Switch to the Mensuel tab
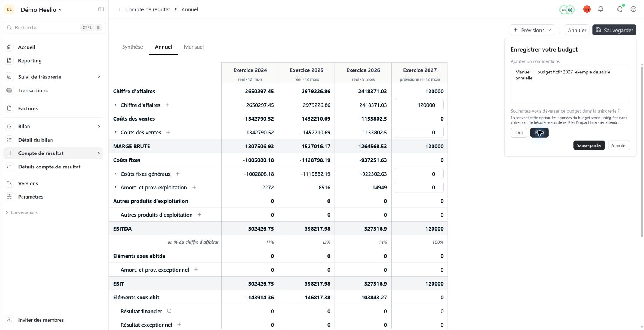The height and width of the screenshot is (330, 644). tap(194, 47)
